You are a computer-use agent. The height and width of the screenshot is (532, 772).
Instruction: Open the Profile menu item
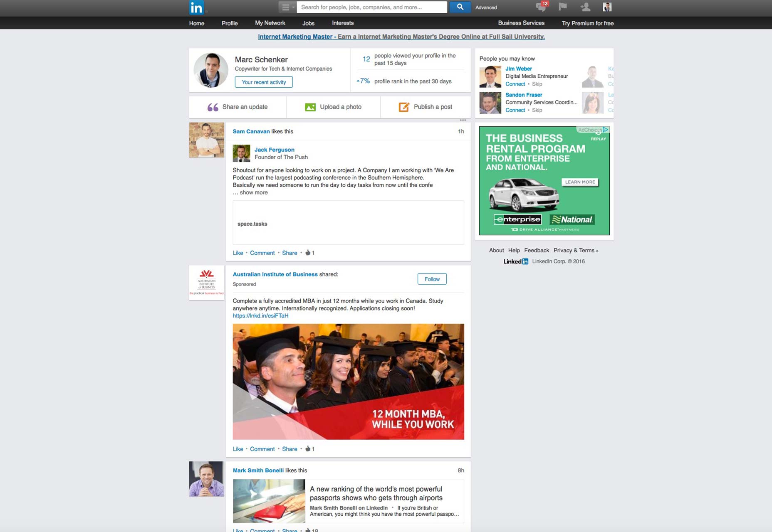pos(230,23)
